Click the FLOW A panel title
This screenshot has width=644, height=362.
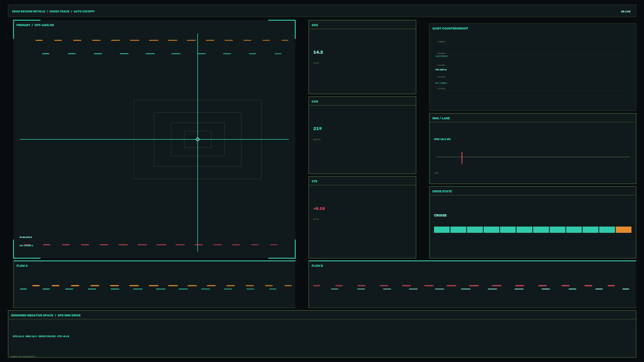pyautogui.click(x=22, y=266)
